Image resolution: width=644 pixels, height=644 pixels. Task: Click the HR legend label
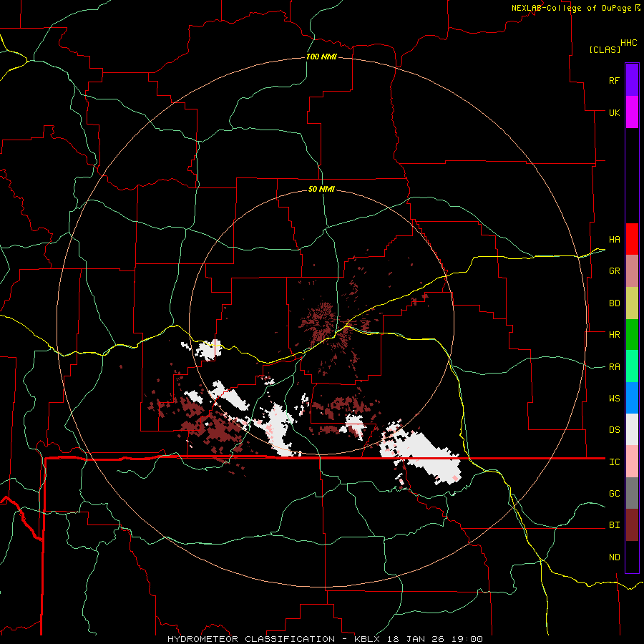[614, 335]
